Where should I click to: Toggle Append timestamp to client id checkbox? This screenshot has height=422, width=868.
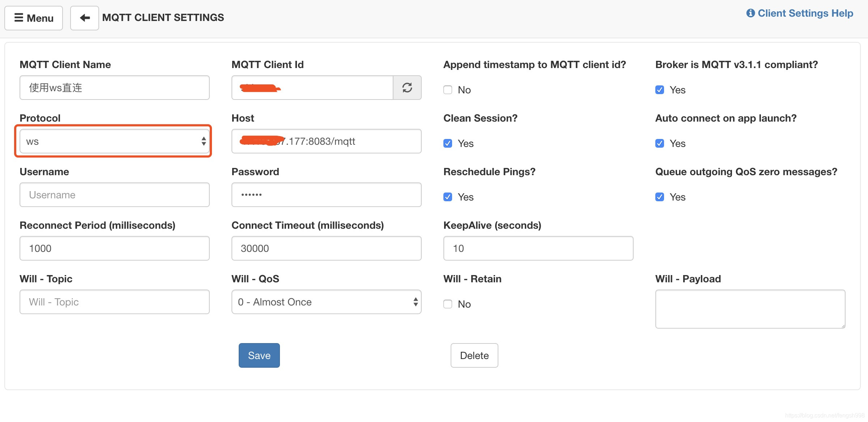pyautogui.click(x=448, y=90)
